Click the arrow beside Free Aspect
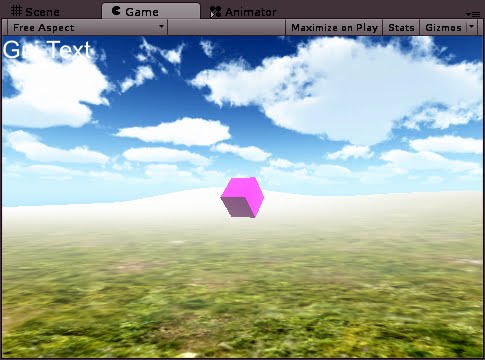Image resolution: width=485 pixels, height=360 pixels. click(x=161, y=26)
